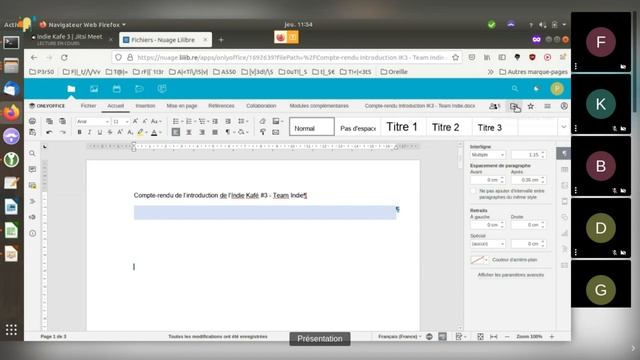This screenshot has height=360, width=640.
Task: Apply strikethrough formatting
Action: tap(110, 132)
